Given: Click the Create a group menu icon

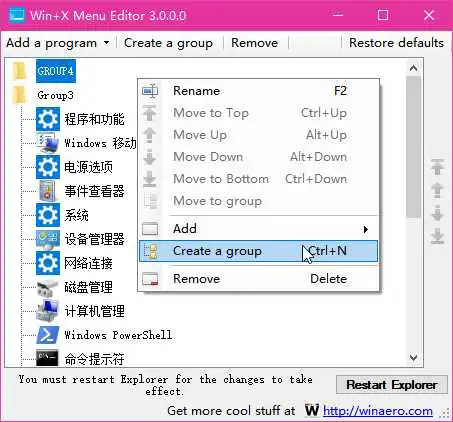Looking at the screenshot, I should pos(150,251).
